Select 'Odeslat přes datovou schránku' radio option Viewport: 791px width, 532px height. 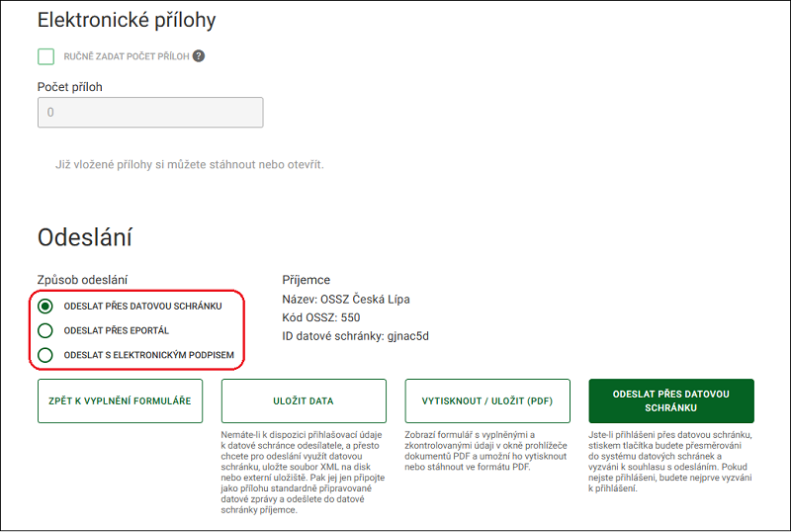pyautogui.click(x=45, y=306)
